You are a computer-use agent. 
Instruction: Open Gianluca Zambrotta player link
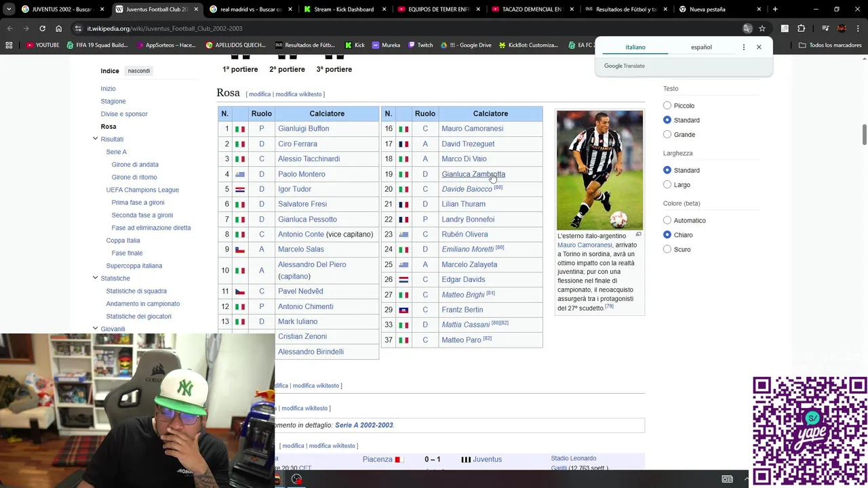tap(473, 174)
